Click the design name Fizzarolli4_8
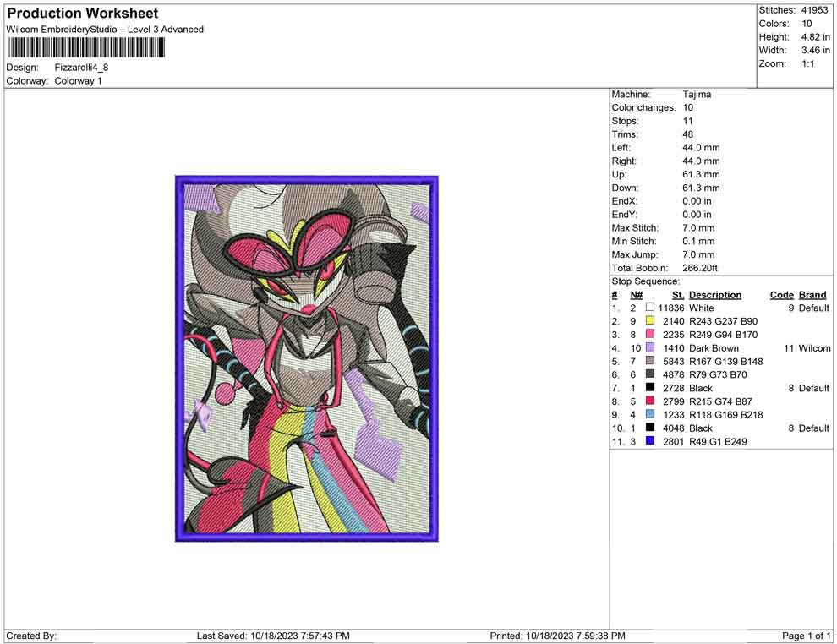 [81, 68]
